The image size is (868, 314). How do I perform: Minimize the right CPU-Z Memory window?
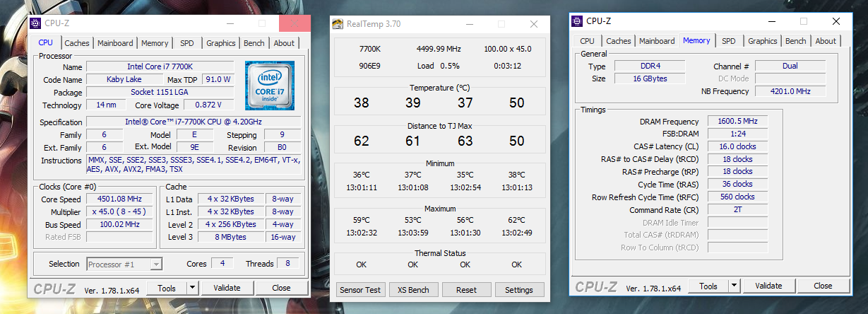tap(771, 21)
